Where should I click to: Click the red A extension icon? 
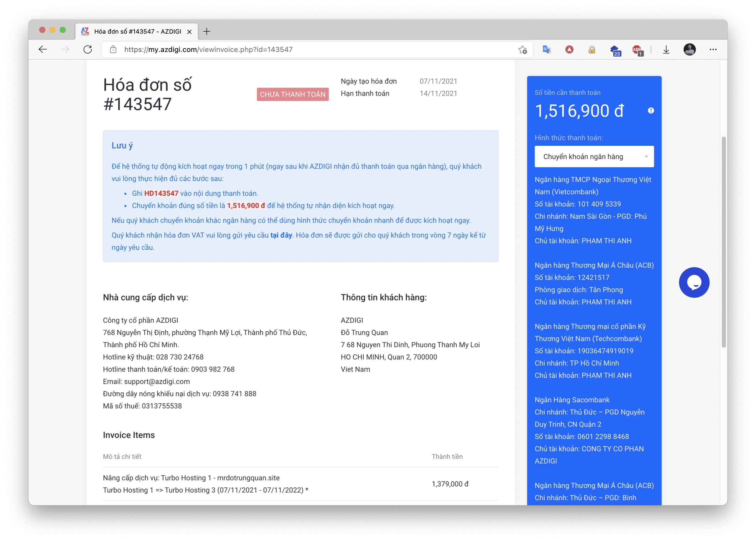coord(569,50)
